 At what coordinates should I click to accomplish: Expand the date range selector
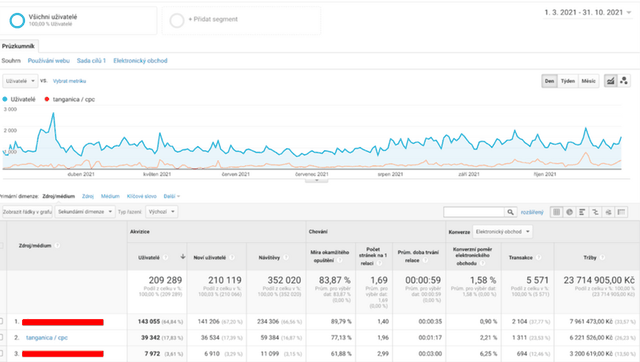point(588,13)
